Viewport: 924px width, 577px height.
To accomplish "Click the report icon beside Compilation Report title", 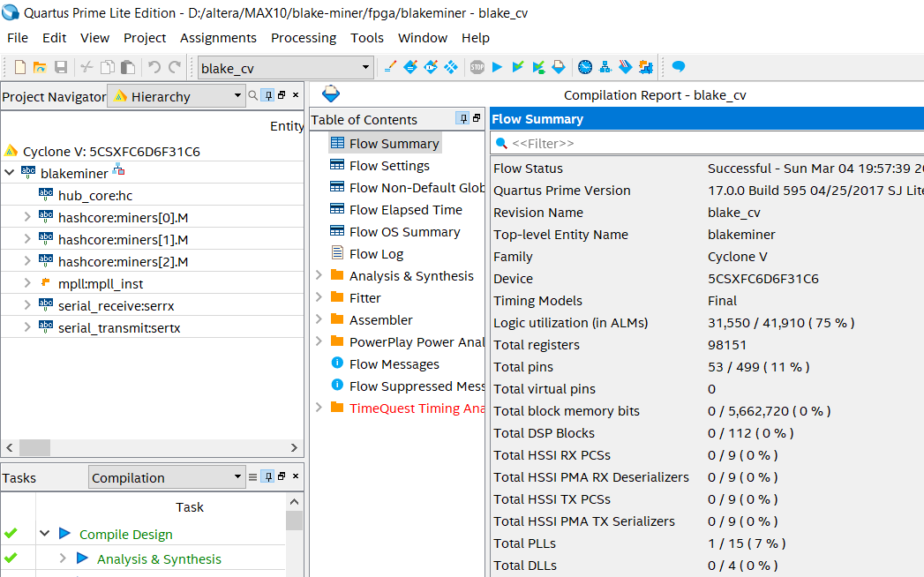I will pos(331,94).
